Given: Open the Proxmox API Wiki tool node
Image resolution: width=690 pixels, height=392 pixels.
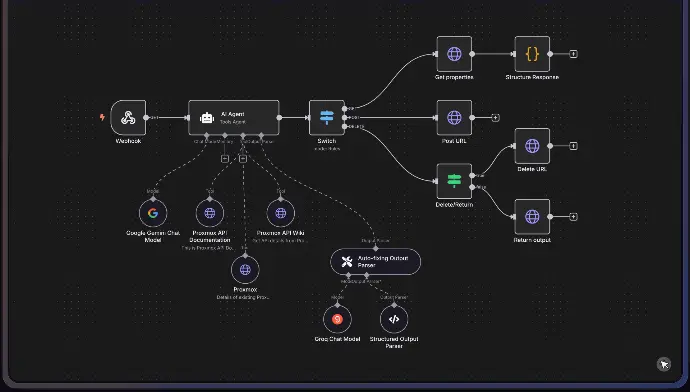Looking at the screenshot, I should click(x=281, y=213).
